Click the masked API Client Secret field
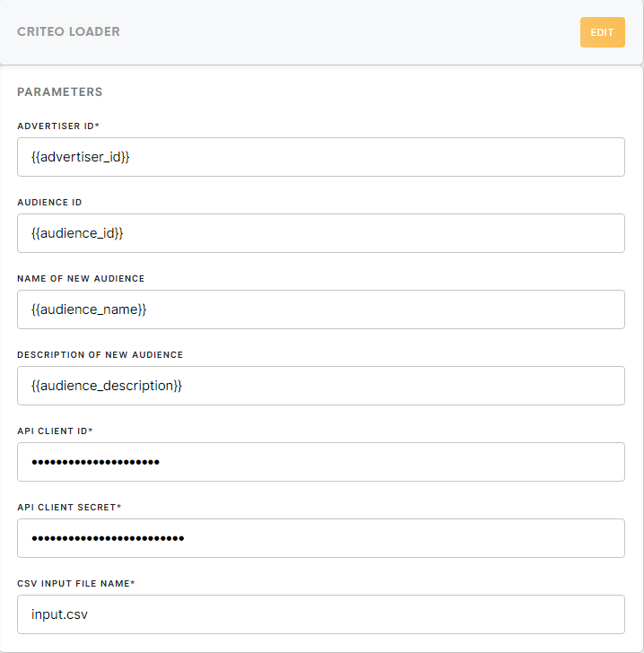The height and width of the screenshot is (653, 644). pos(321,538)
